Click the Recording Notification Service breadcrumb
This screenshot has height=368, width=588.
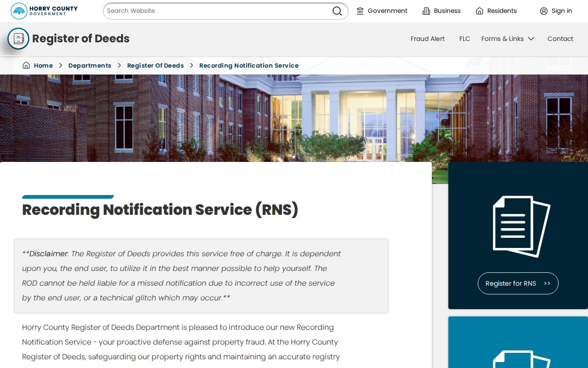pos(249,65)
